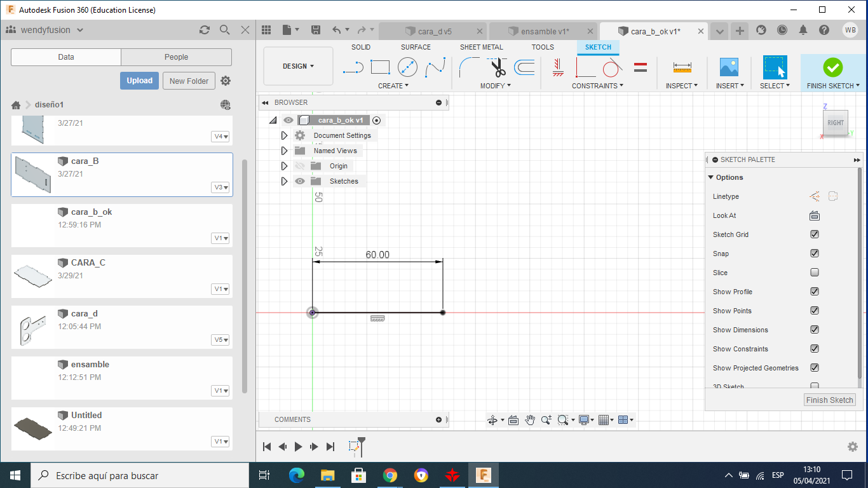Open the DESIGN workspace dropdown
Screen dimensions: 868x488
(299, 66)
